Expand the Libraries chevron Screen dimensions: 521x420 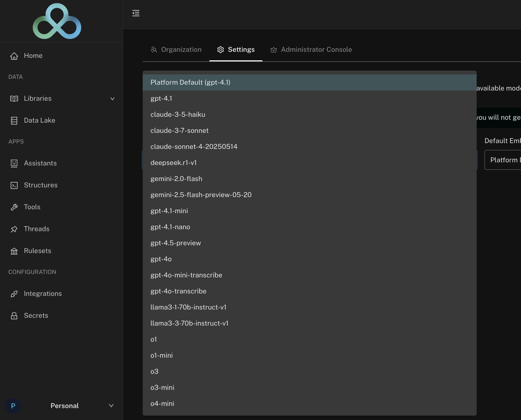click(112, 99)
